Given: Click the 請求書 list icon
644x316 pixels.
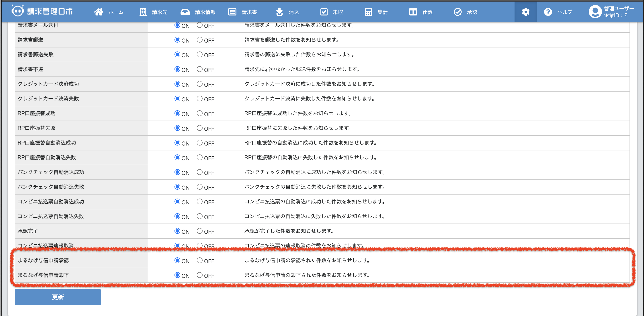Looking at the screenshot, I should 232,12.
